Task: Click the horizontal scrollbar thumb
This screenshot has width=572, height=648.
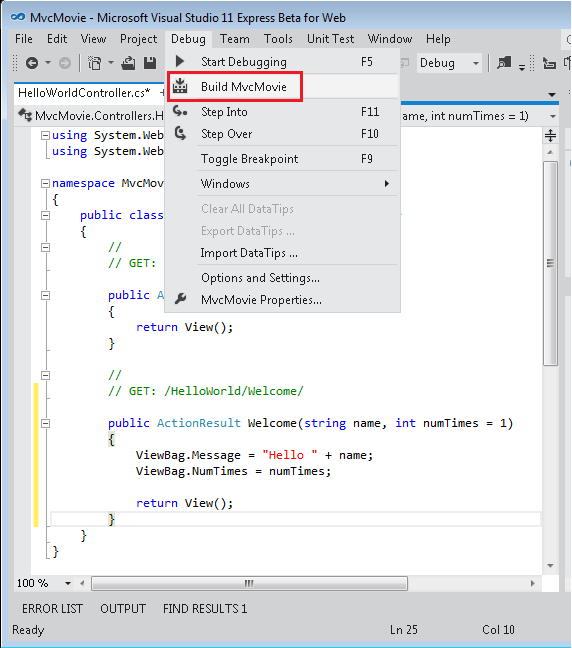Action: point(249,584)
